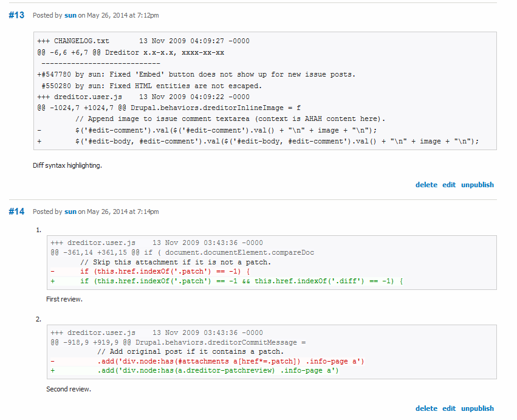The image size is (517, 420).
Task: Open author sun's profile in comment #14
Action: coord(70,212)
